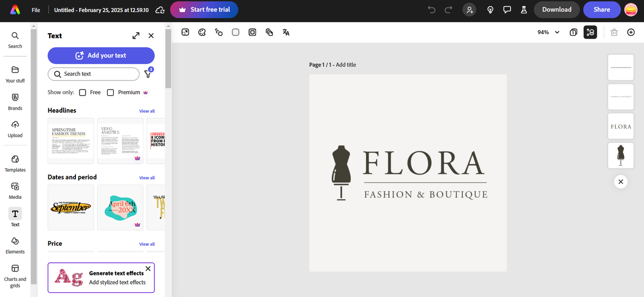
Task: Open the color theme palette icon
Action: point(202,32)
